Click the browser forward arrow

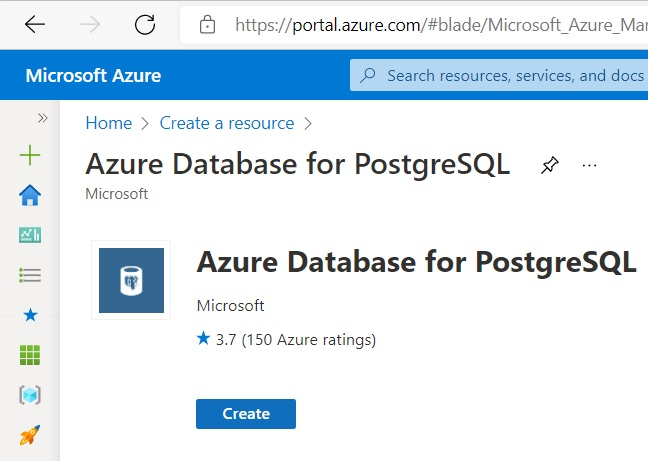[90, 25]
